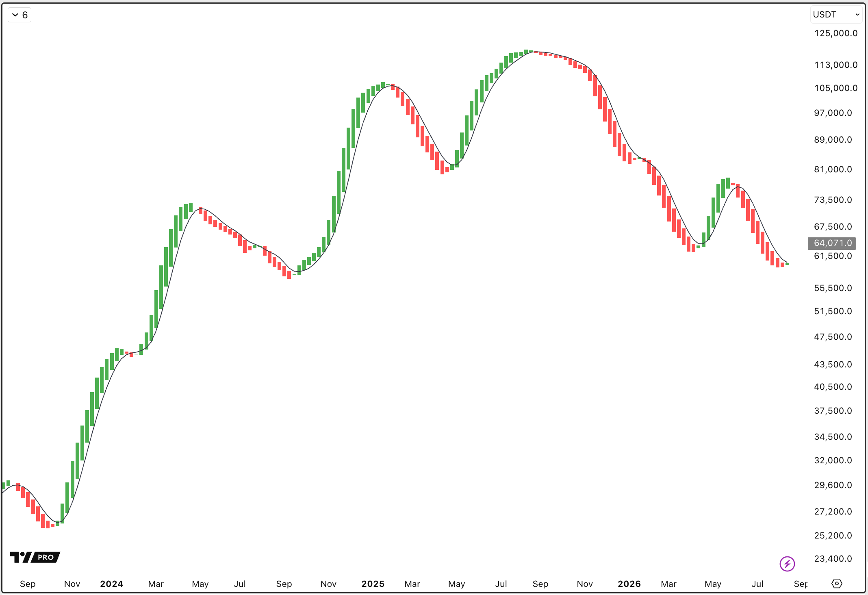Click the 97,000.0 price axis value

click(833, 113)
